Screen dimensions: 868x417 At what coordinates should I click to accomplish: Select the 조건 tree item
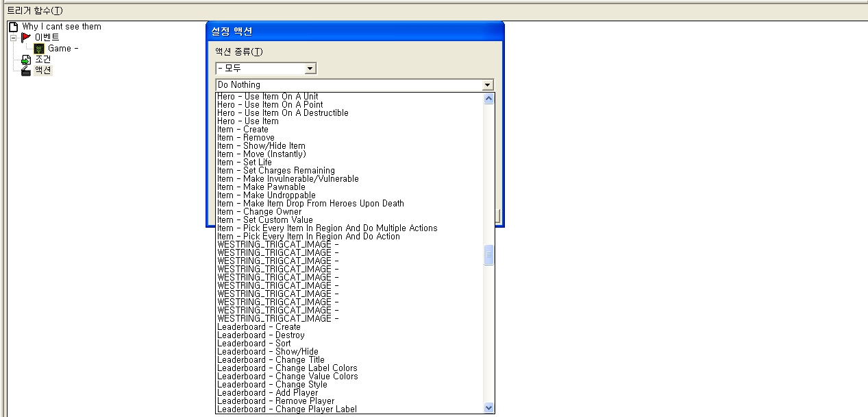point(42,59)
